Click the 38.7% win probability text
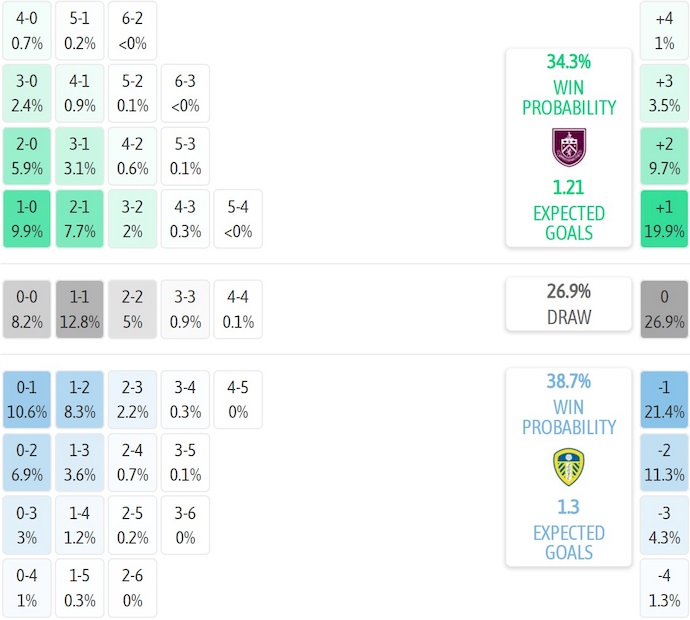Viewport: 690px width, 620px height. point(568,382)
